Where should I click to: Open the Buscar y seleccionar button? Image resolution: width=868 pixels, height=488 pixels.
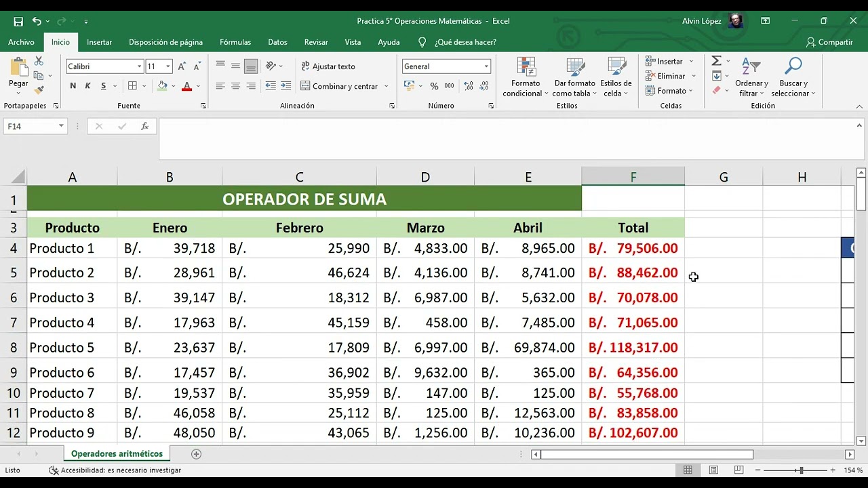pyautogui.click(x=793, y=77)
